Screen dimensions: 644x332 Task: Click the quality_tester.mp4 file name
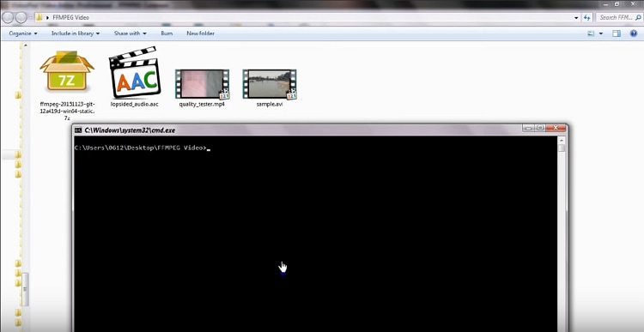[x=202, y=105]
